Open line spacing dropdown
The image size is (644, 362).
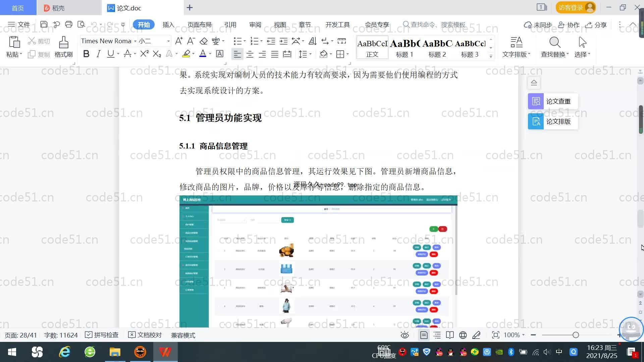tap(311, 54)
